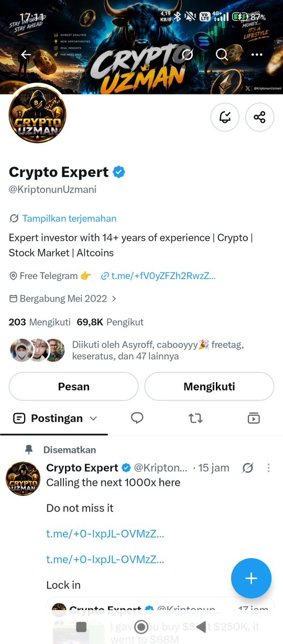Image resolution: width=283 pixels, height=644 pixels.
Task: Open the 69,8K Pengikut list
Action: [x=110, y=322]
